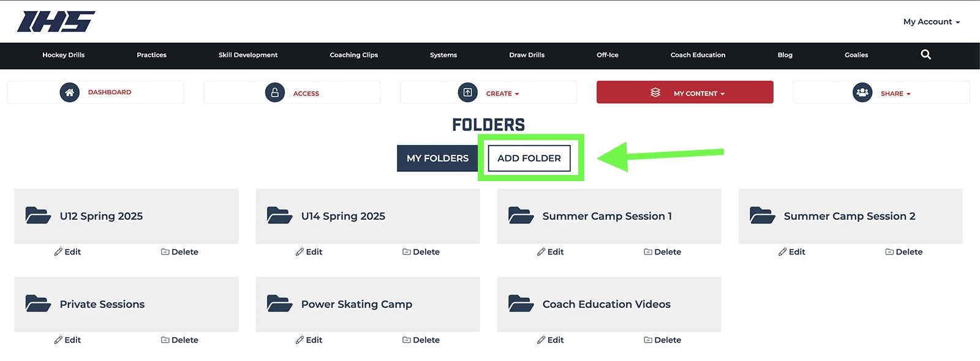Click the Dashboard home icon

(x=69, y=92)
